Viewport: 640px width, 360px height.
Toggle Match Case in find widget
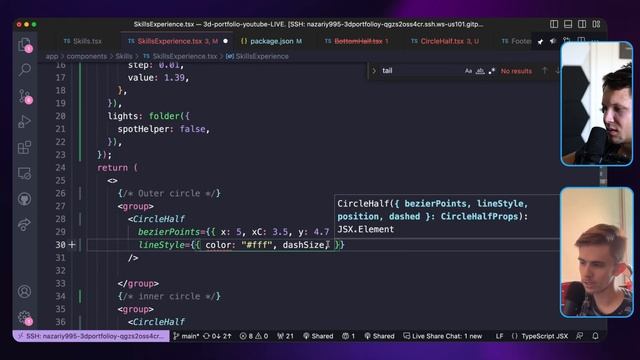(x=468, y=71)
